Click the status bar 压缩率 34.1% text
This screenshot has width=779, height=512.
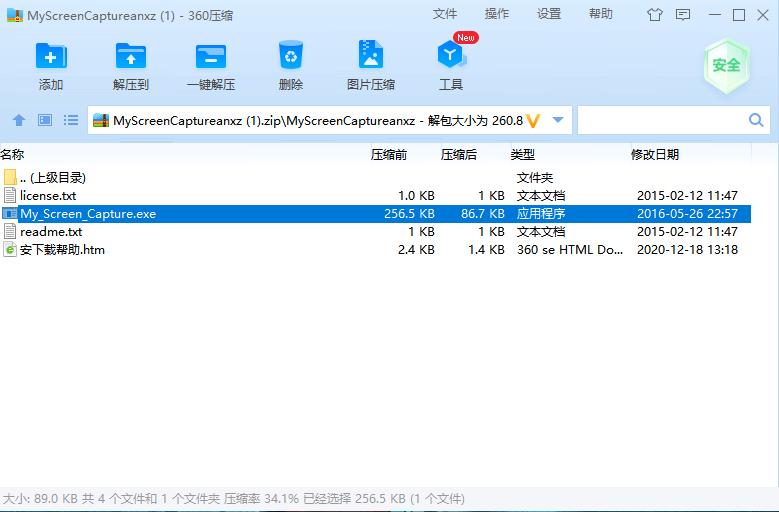(x=261, y=499)
